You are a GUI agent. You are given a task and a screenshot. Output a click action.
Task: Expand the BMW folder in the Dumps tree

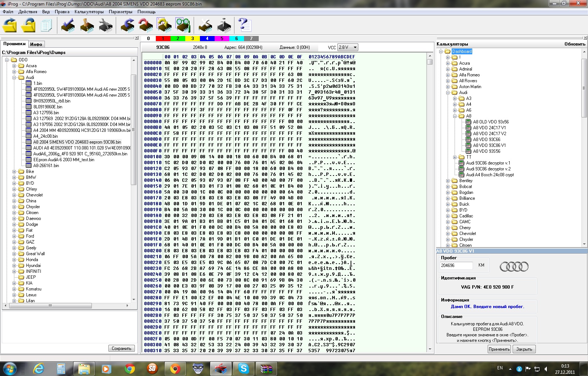[14, 177]
